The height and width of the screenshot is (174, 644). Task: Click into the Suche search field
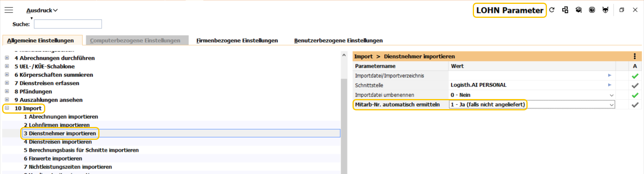coord(68,24)
